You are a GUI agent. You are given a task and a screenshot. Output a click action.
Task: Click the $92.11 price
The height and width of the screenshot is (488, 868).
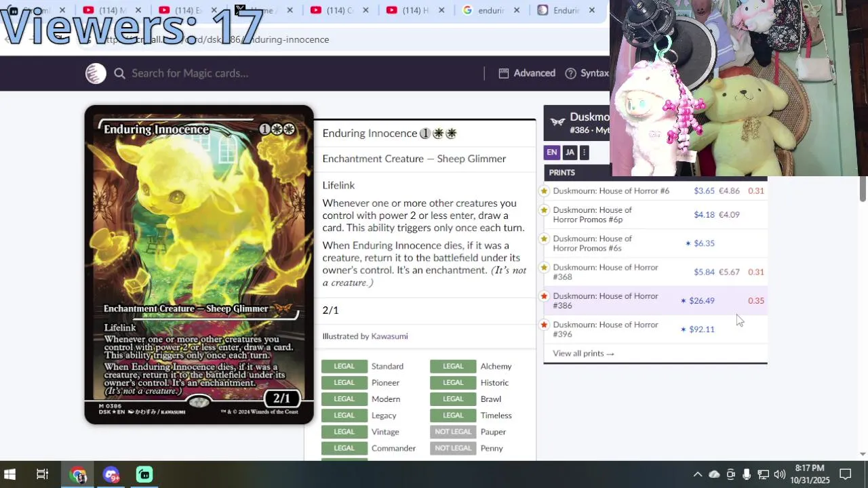click(702, 329)
